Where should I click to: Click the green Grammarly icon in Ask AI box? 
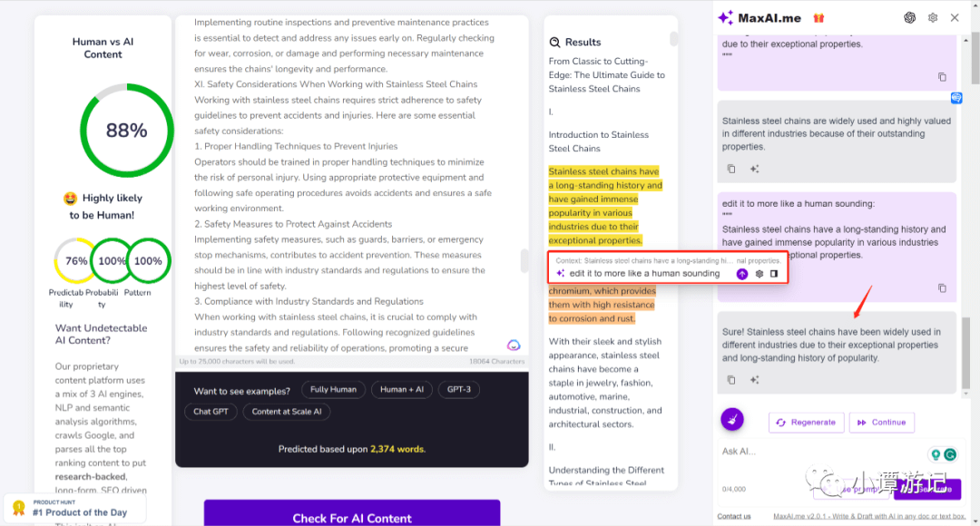(x=950, y=454)
